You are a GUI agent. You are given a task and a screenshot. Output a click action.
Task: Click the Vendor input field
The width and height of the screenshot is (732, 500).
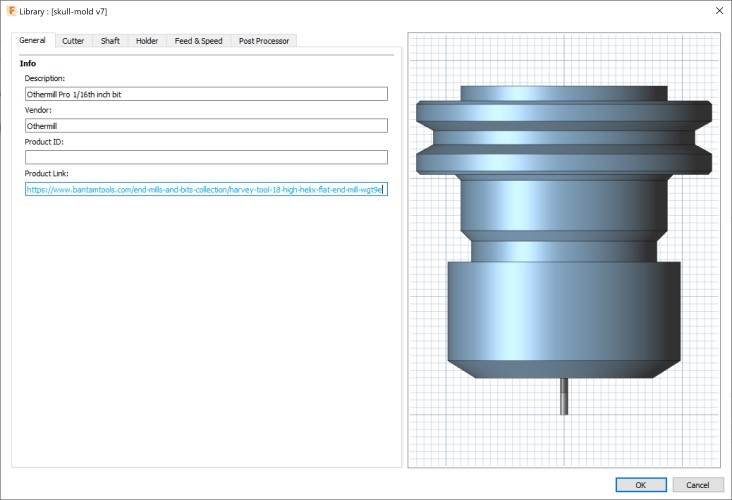(x=206, y=126)
